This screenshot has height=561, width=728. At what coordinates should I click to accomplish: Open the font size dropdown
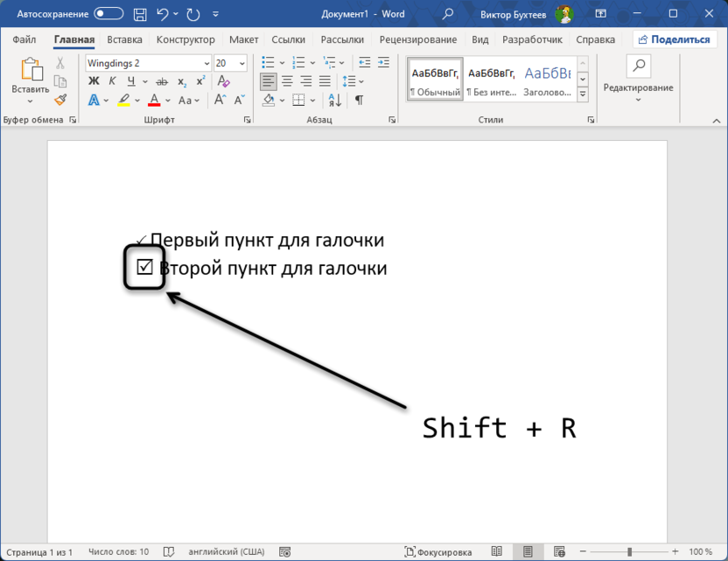tap(244, 63)
